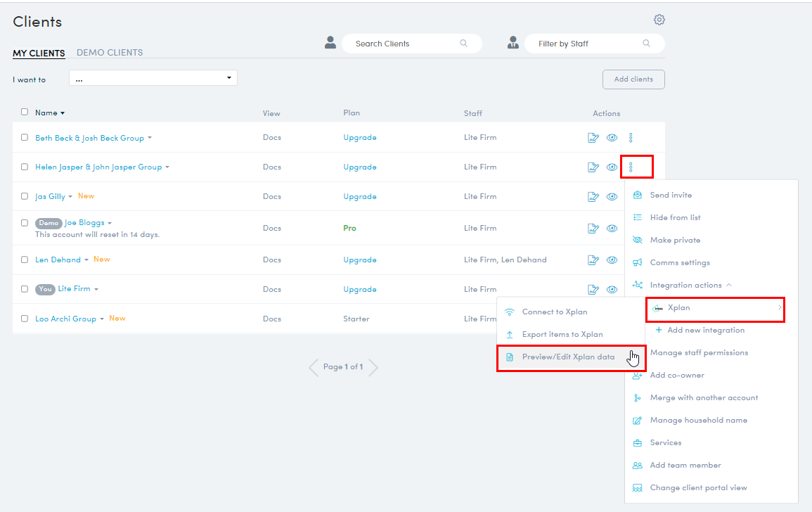Click the eye icon for Joe Bloggs
This screenshot has height=512, width=812.
click(612, 228)
